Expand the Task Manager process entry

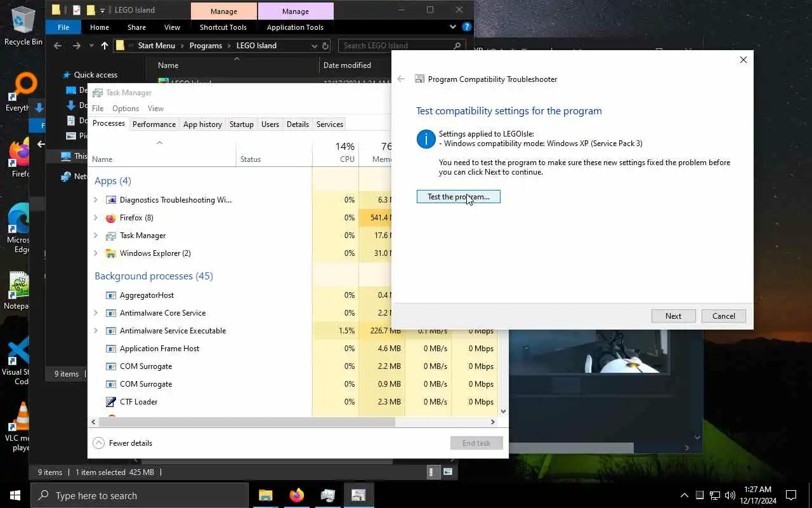point(96,236)
